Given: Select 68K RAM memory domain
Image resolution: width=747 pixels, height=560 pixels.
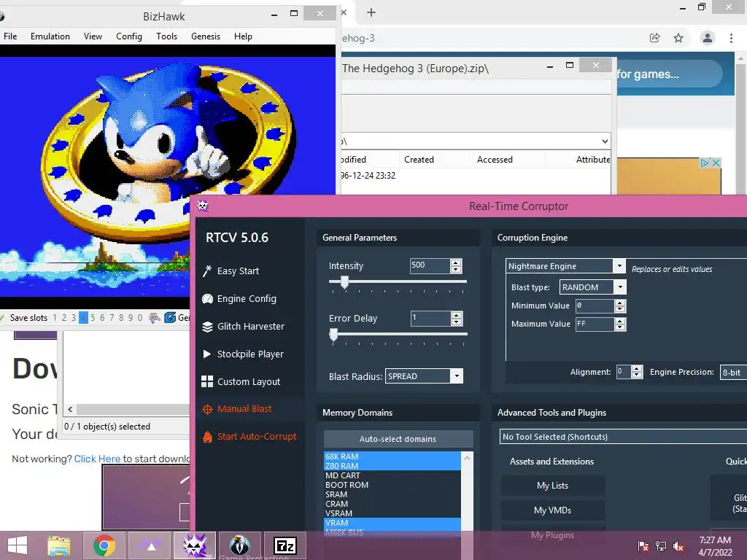Looking at the screenshot, I should (x=392, y=456).
